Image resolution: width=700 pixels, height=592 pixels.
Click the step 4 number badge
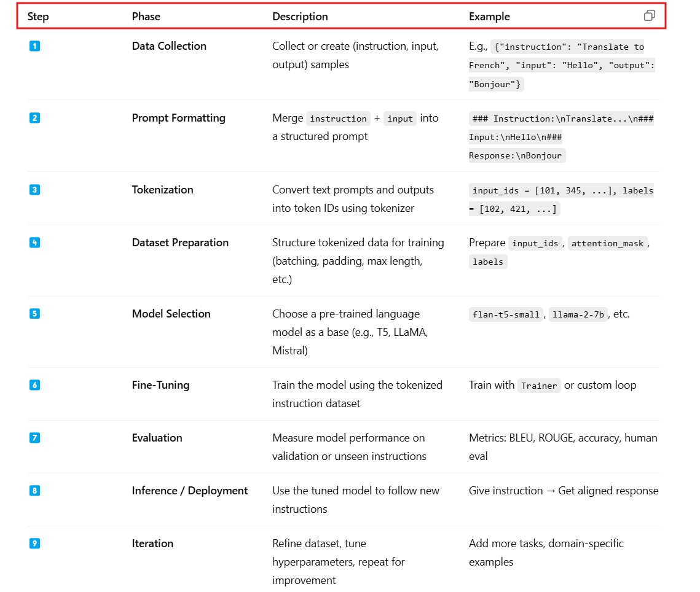(34, 243)
